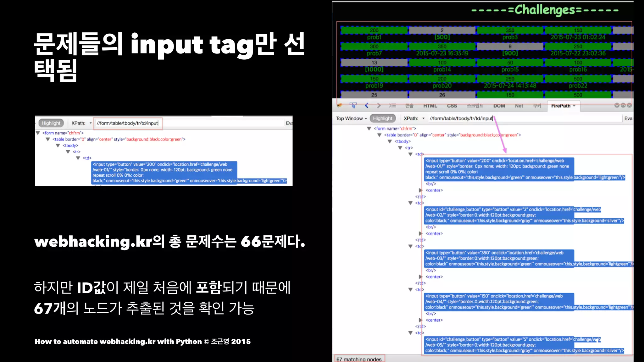
Task: Expand the center node below the web-04 input
Action: point(420,320)
